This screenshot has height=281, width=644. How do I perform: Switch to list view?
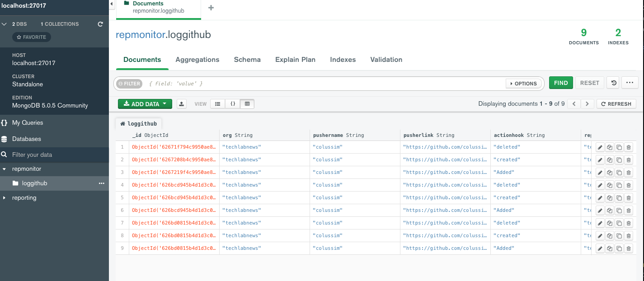(217, 104)
